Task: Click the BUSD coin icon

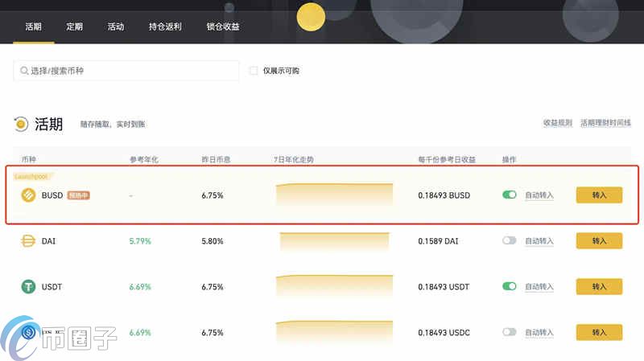Action: pos(28,195)
